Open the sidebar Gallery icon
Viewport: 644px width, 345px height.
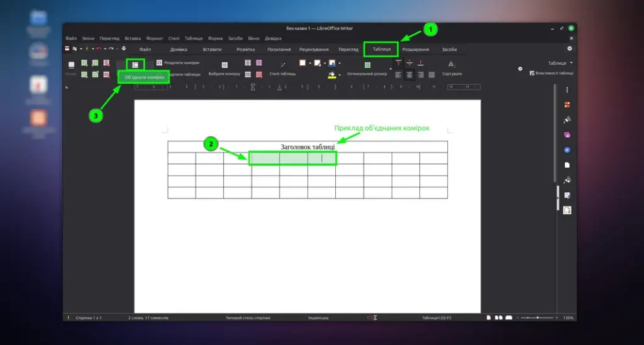[567, 135]
